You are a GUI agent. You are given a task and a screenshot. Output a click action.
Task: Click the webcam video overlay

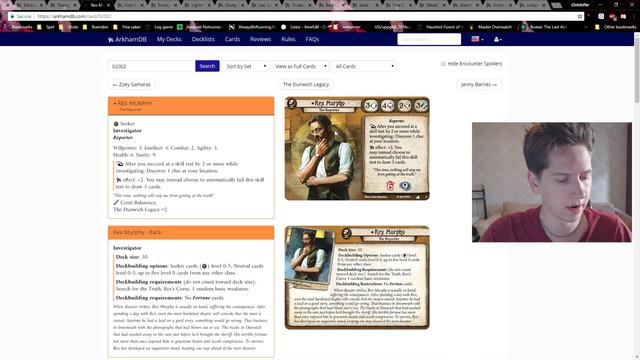click(552, 182)
